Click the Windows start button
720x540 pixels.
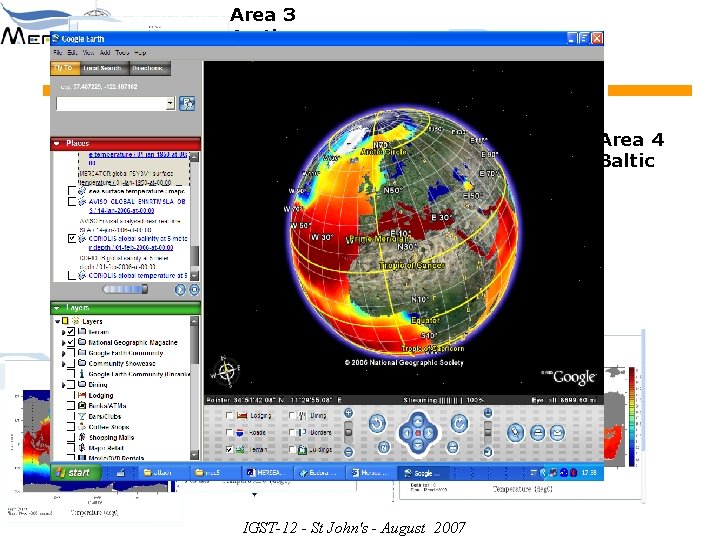pos(75,472)
